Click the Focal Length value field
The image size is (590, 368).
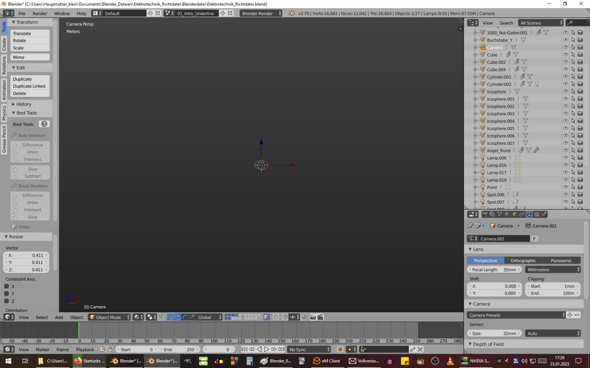point(494,269)
